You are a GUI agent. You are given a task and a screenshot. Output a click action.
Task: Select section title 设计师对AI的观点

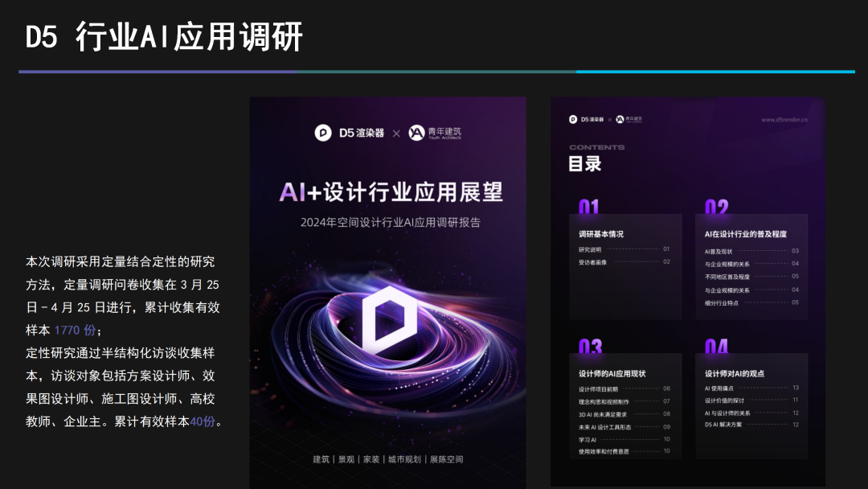pos(734,374)
